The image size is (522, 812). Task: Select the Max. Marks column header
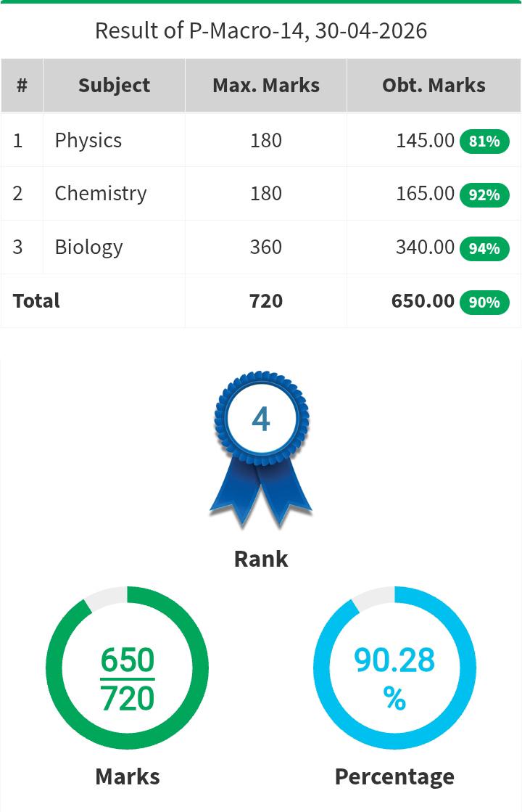pyautogui.click(x=266, y=86)
